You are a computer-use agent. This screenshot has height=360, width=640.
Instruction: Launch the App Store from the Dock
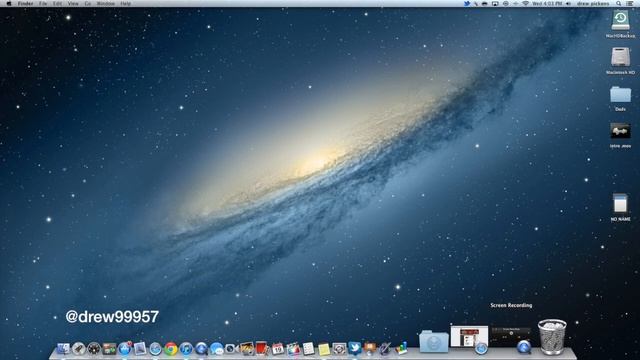coord(124,349)
